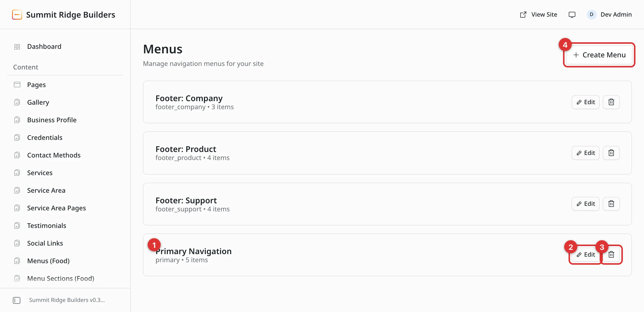The image size is (644, 312).
Task: Click trash icon for Footer: Product
Action: 611,153
